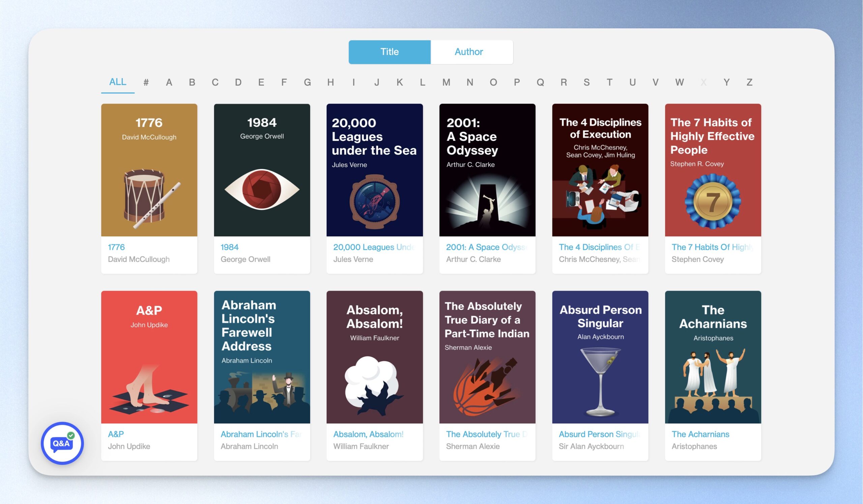Select the Title sort toggle
863x504 pixels.
click(389, 52)
